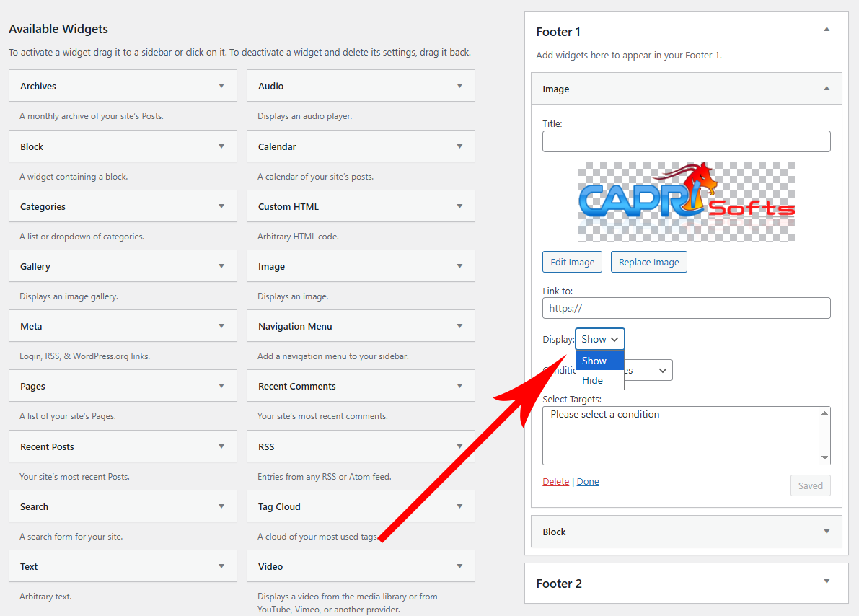Click the Categories widget title

[43, 206]
